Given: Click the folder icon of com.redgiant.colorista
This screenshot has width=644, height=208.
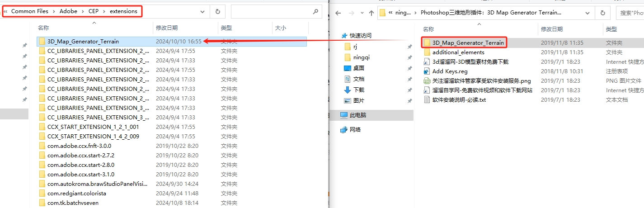Looking at the screenshot, I should click(42, 193).
